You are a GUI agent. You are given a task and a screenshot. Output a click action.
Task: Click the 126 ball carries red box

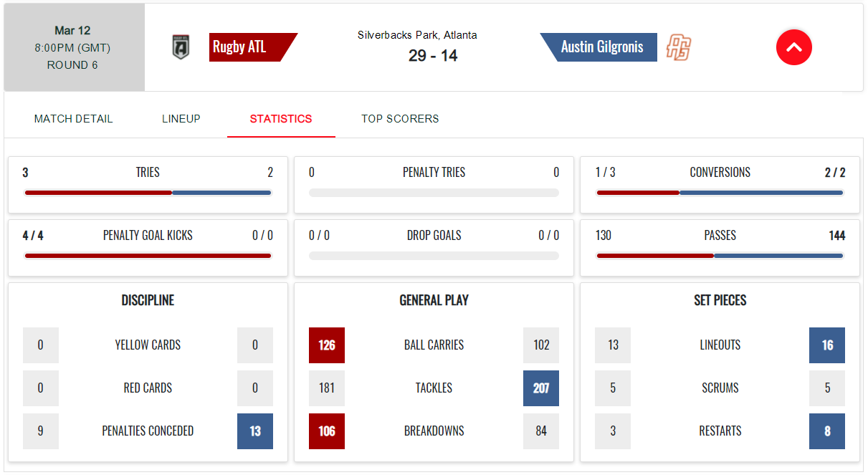[x=327, y=345]
